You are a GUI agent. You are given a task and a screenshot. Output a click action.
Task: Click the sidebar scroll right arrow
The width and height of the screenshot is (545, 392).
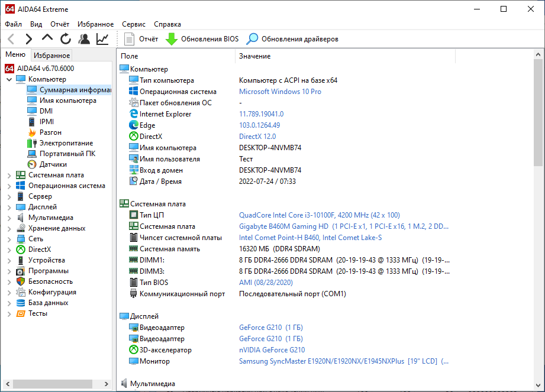coord(107,384)
